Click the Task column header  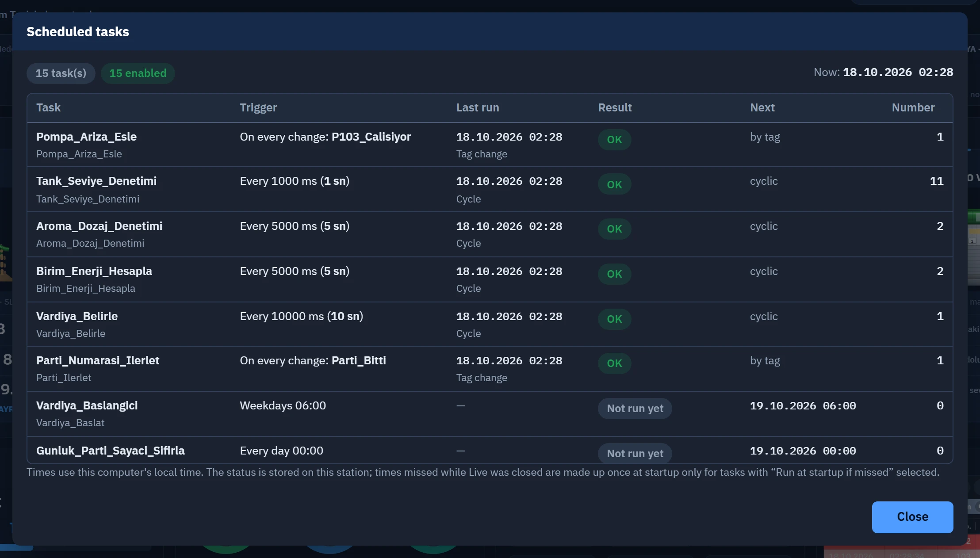point(49,107)
